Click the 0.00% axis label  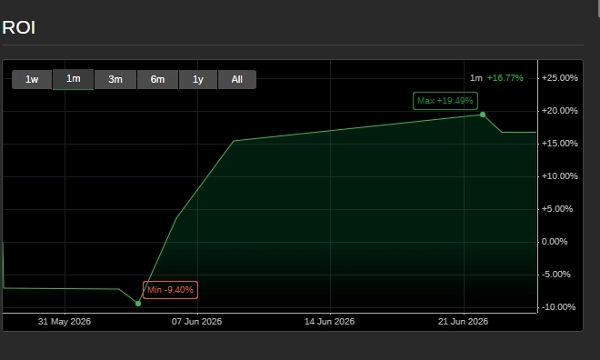554,242
